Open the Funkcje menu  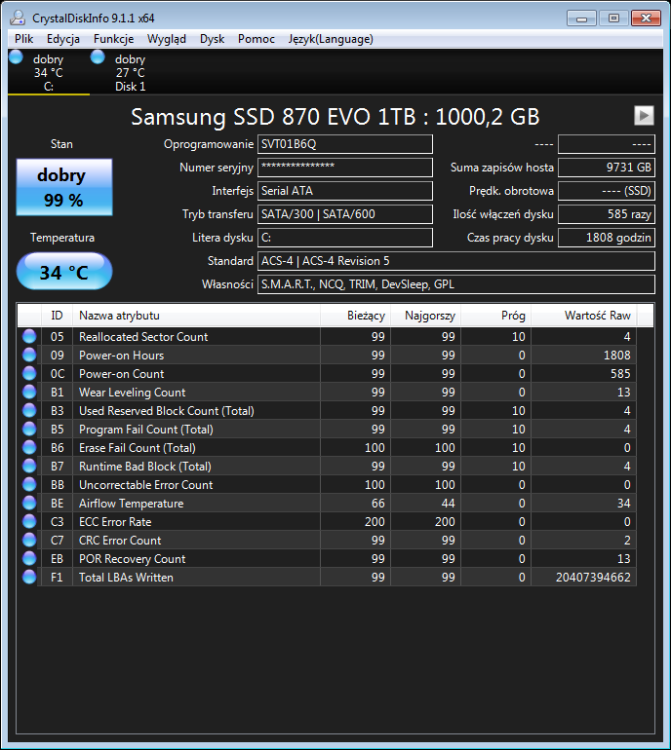pos(113,39)
